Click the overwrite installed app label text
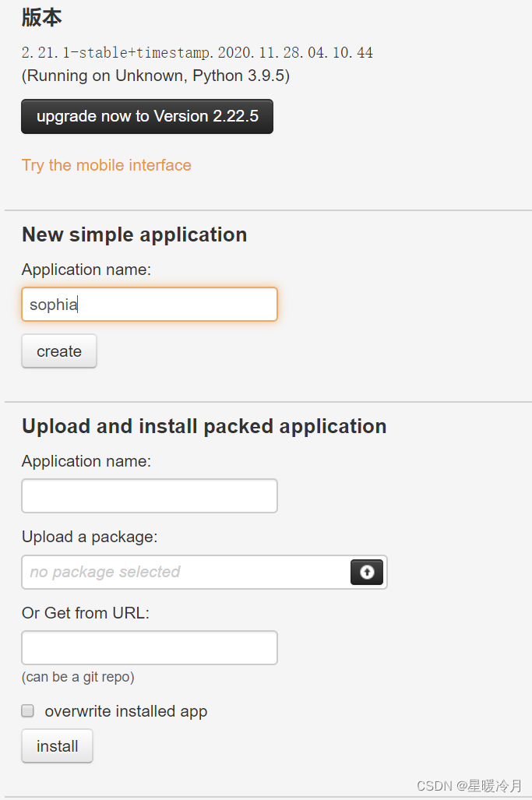This screenshot has width=532, height=800. pyautogui.click(x=126, y=711)
